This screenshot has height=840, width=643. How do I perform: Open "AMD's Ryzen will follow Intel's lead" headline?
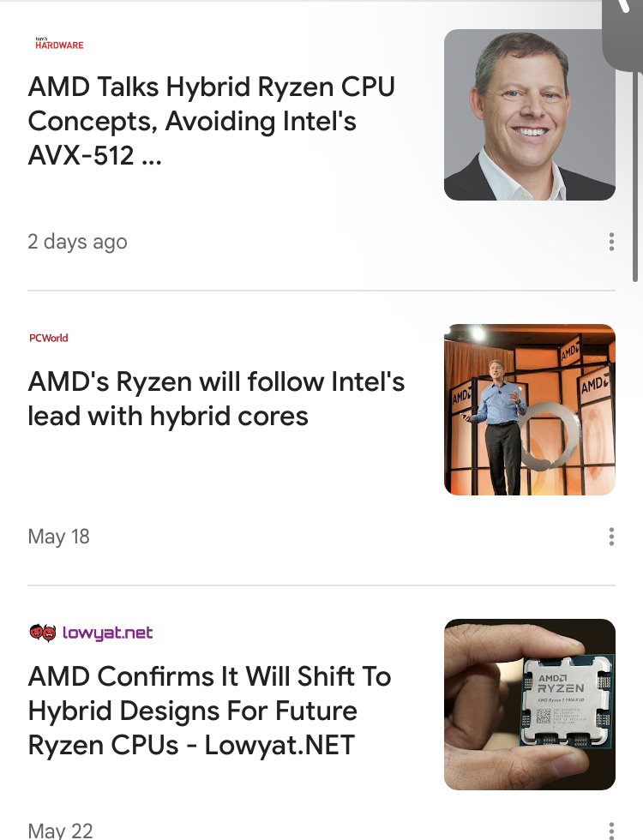click(x=216, y=399)
